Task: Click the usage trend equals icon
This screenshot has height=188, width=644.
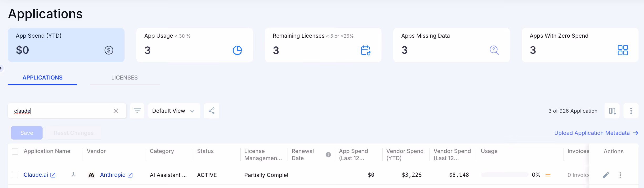Action: (548, 175)
